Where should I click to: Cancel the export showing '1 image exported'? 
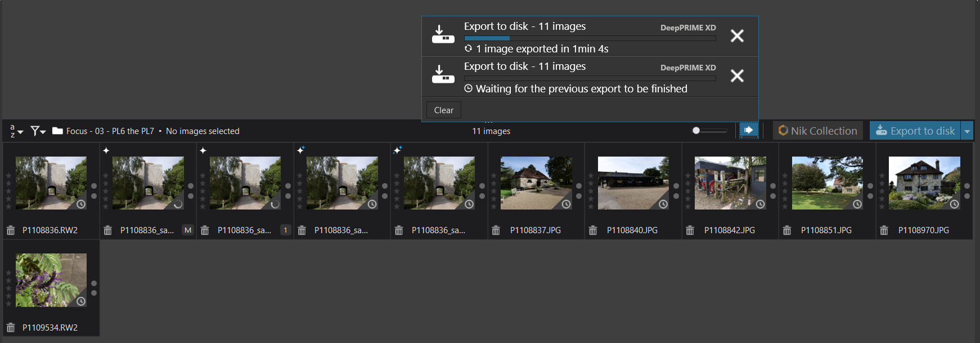tap(737, 35)
